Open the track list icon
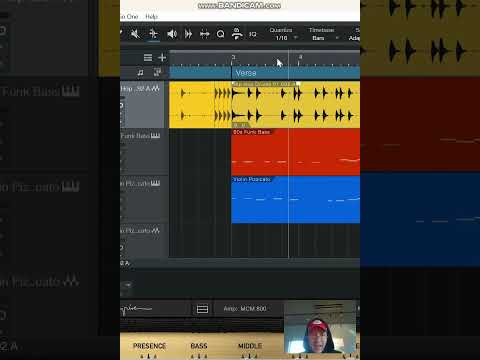 coord(148,58)
